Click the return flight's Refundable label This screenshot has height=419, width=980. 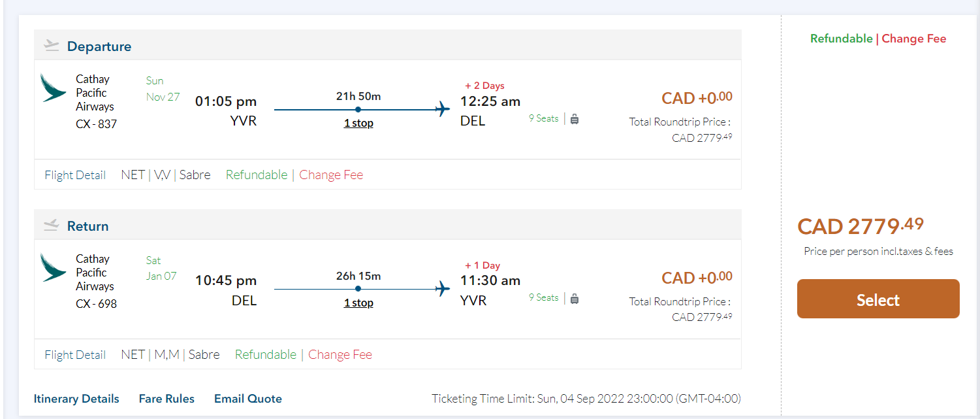pyautogui.click(x=266, y=355)
